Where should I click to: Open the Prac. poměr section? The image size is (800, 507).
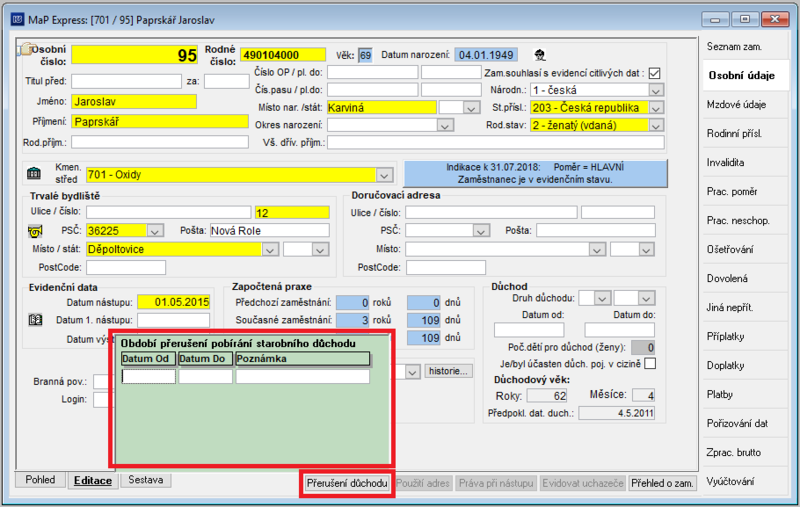(745, 192)
